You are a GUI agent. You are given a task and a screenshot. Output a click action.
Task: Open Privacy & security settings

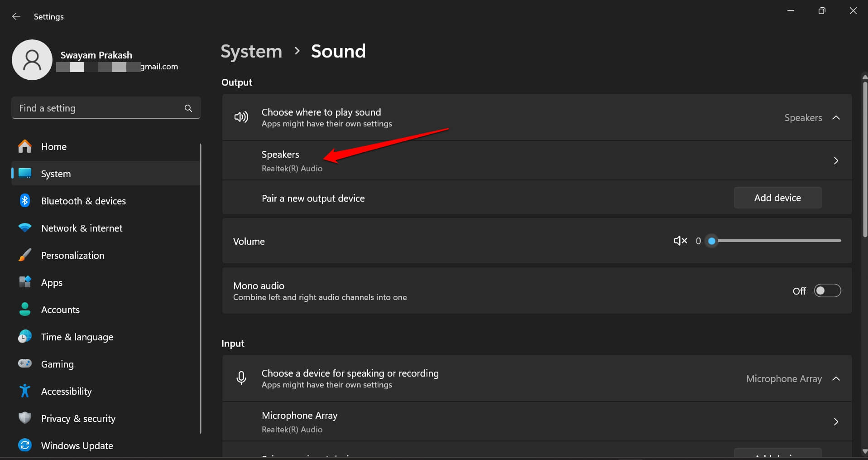click(78, 418)
